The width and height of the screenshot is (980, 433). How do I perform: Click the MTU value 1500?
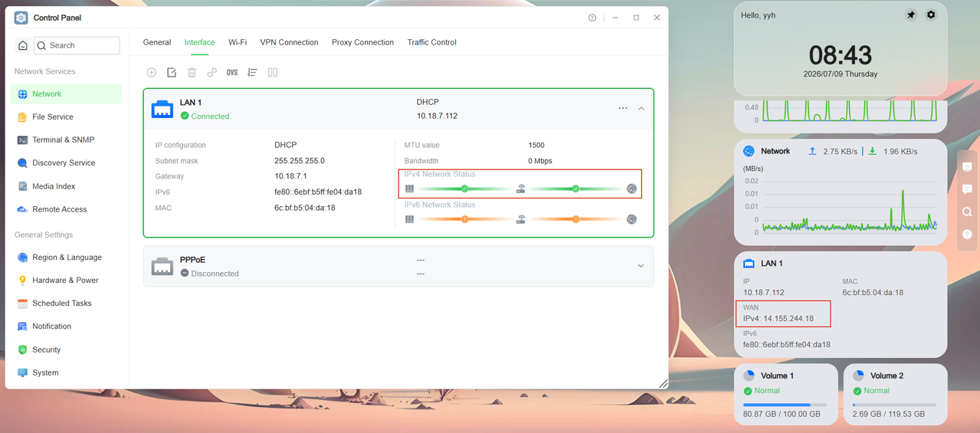coord(536,145)
